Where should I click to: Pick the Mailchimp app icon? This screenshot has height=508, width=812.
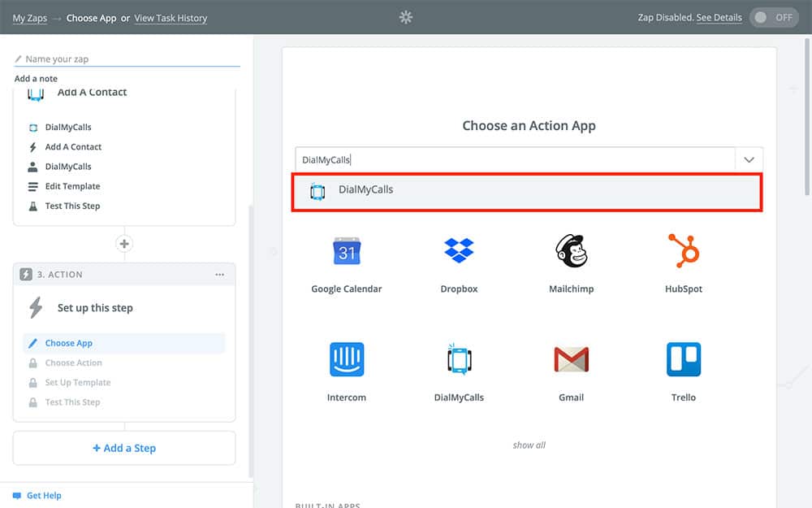[571, 252]
